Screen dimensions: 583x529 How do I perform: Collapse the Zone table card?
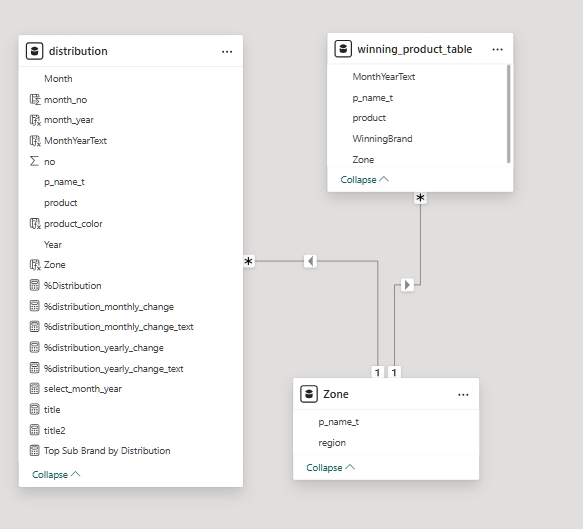click(331, 468)
